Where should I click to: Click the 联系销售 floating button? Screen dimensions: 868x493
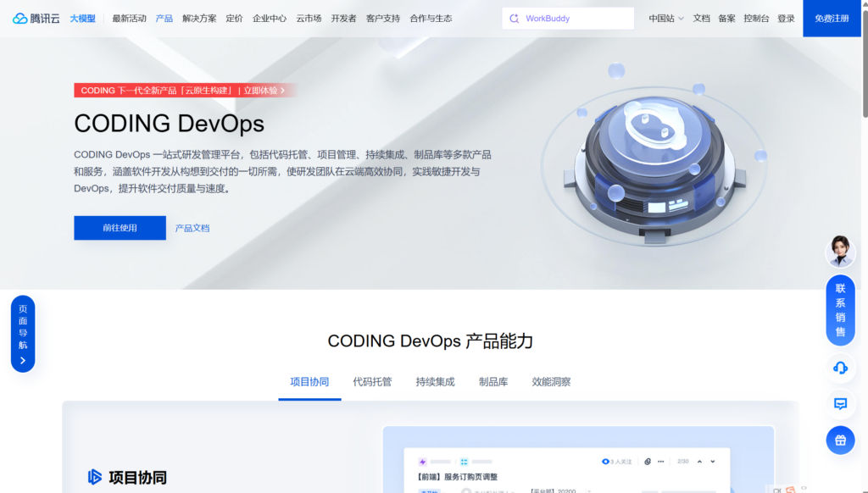(x=840, y=310)
